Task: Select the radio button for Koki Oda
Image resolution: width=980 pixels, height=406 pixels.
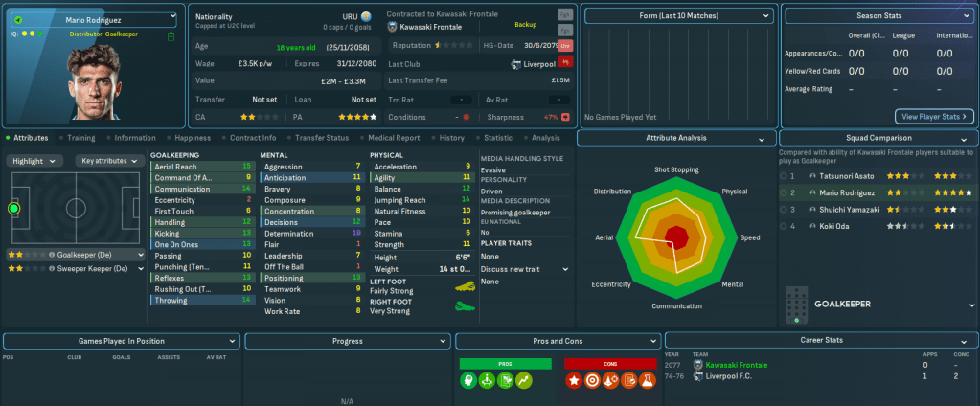Action: click(x=785, y=226)
